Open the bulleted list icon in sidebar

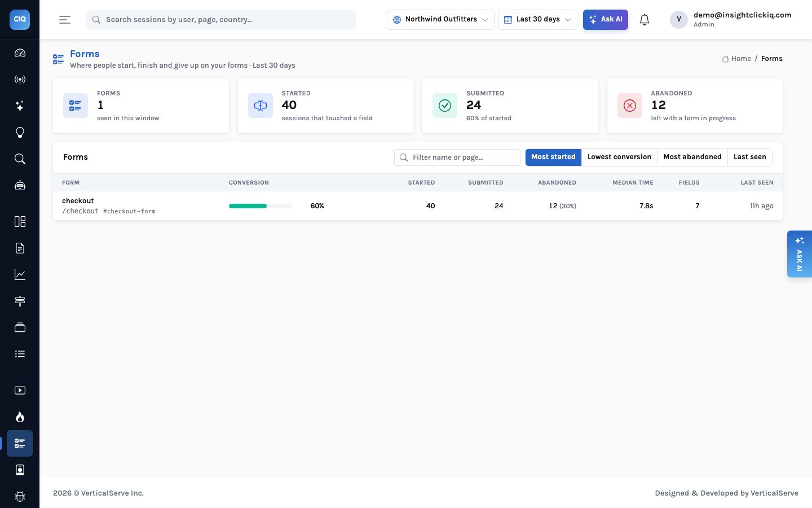coord(20,354)
